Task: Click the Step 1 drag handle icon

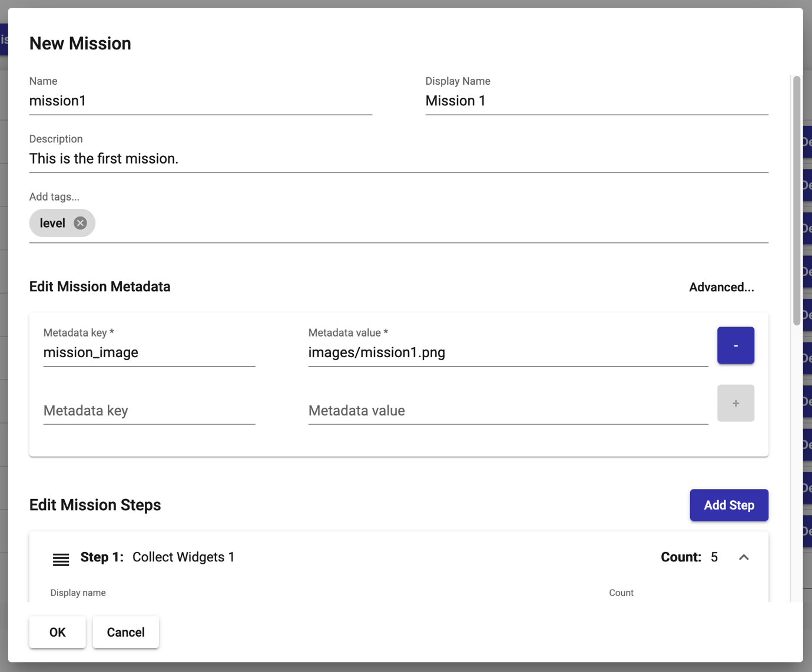Action: click(x=61, y=559)
